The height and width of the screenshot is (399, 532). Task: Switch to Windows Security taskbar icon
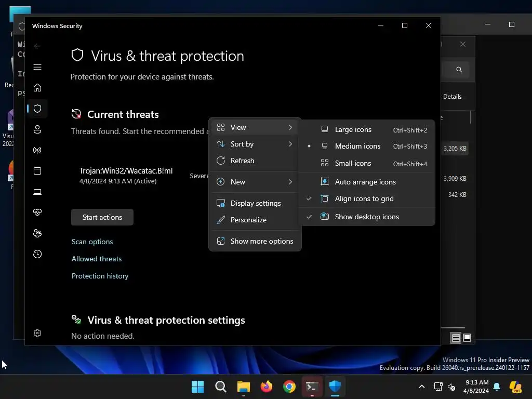point(335,387)
